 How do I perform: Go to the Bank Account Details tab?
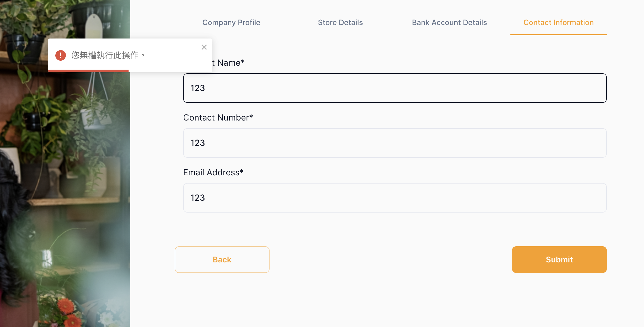tap(449, 23)
